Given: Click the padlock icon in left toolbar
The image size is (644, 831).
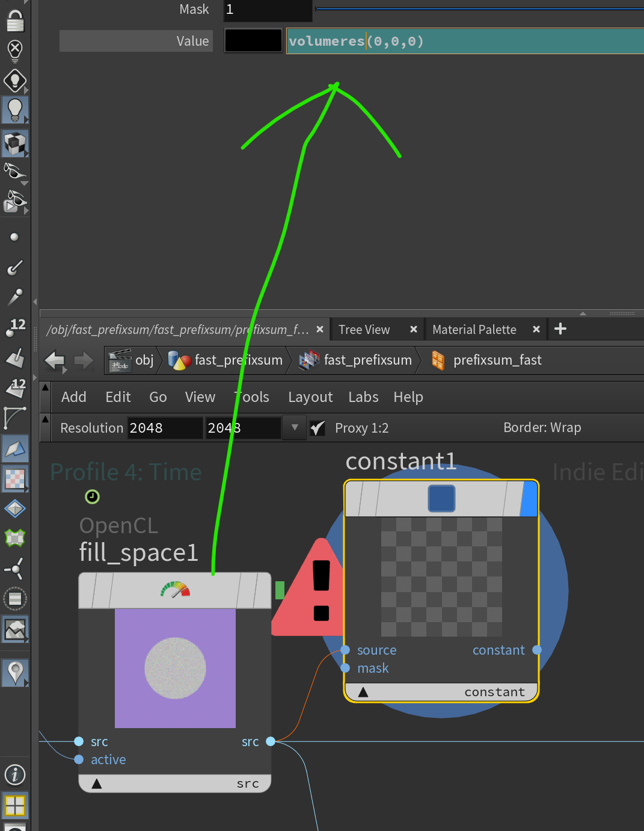Looking at the screenshot, I should coord(15,21).
